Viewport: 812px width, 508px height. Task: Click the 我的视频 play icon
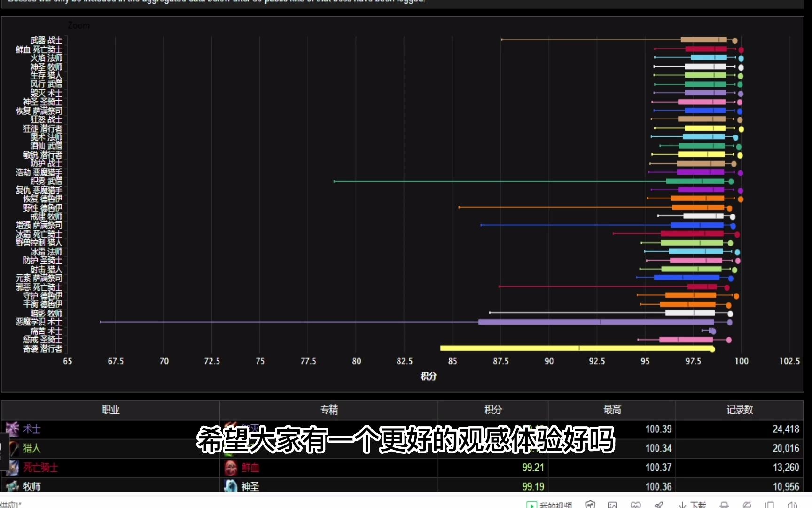pyautogui.click(x=531, y=505)
